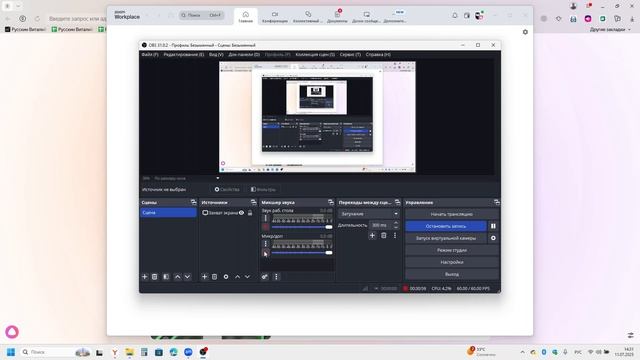Select Сцена item in Scenes list
Image resolution: width=640 pixels, height=360 pixels.
tap(168, 213)
